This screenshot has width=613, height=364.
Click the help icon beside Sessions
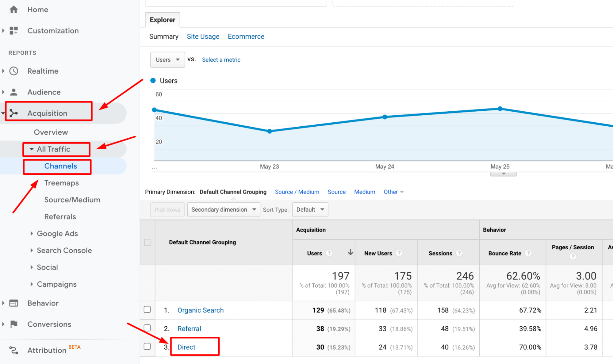coord(459,253)
